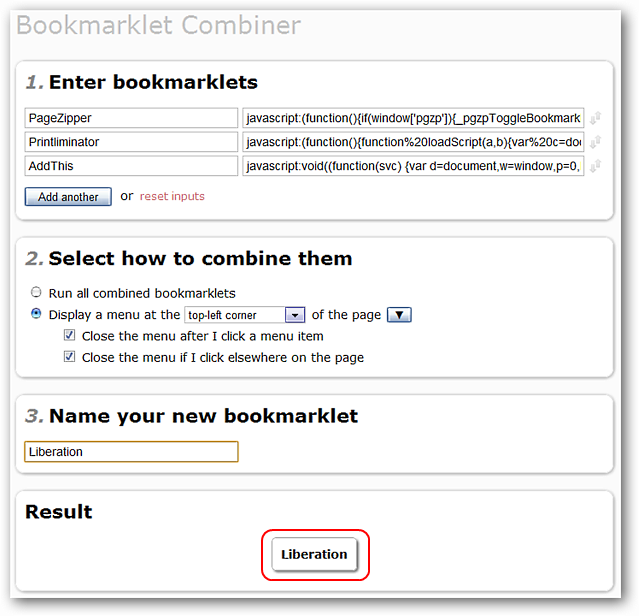Click the AddThis javascript code input
Screen dimensions: 639x616
(x=413, y=166)
